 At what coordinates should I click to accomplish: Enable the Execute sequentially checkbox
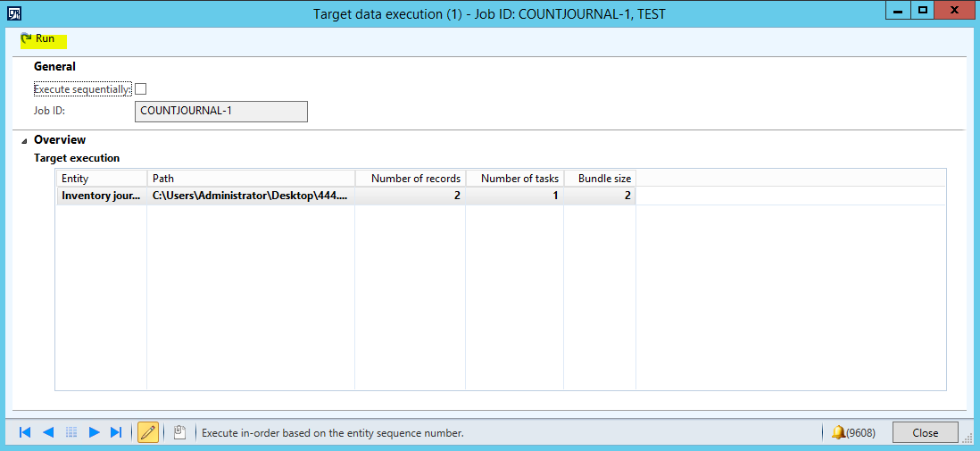click(x=140, y=88)
